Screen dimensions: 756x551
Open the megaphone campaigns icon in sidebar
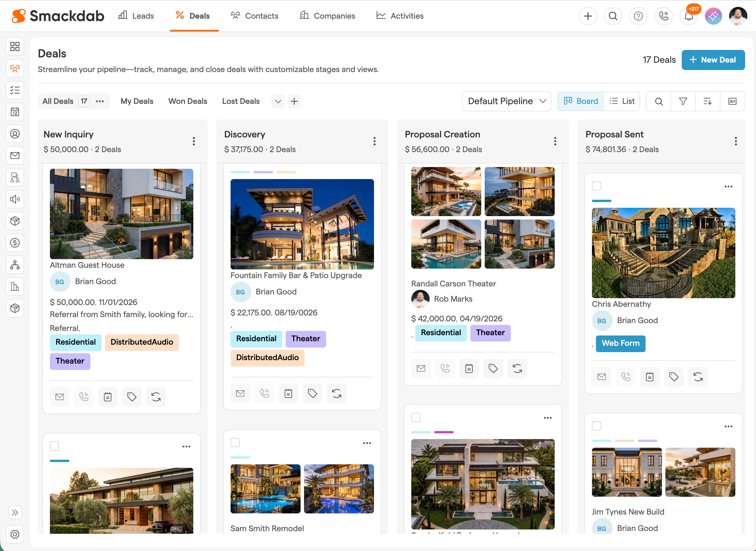point(15,199)
